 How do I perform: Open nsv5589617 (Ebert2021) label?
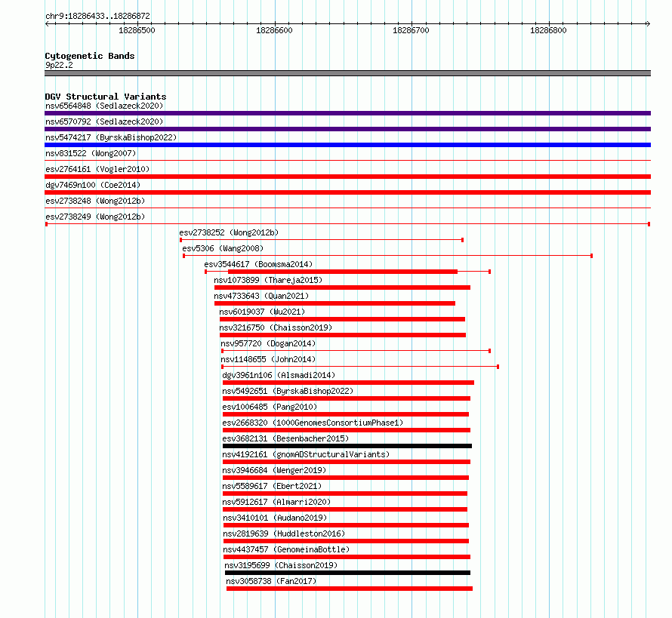point(272,486)
